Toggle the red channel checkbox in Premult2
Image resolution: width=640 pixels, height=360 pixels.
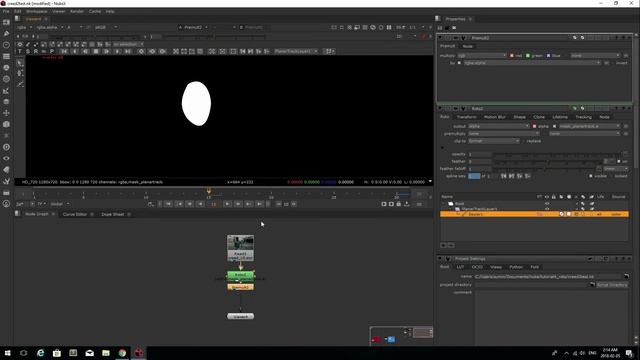512,56
